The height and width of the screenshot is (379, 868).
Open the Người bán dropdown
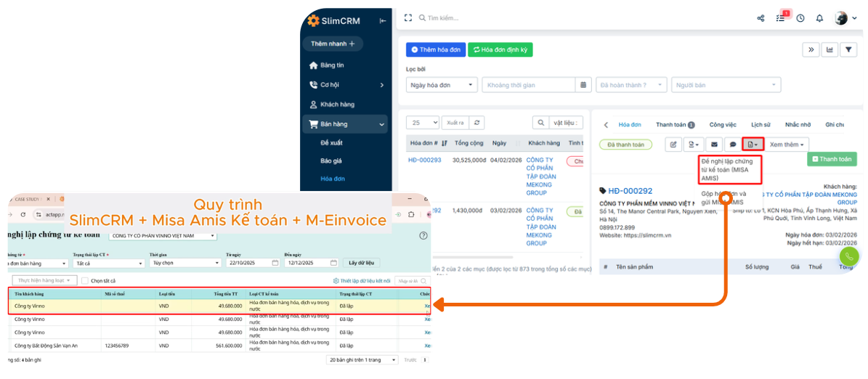tap(726, 85)
